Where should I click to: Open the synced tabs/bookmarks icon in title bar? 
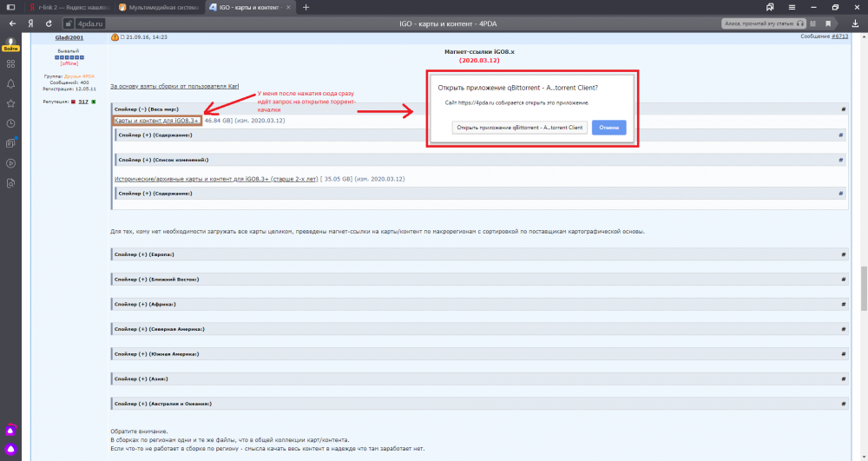[x=770, y=7]
